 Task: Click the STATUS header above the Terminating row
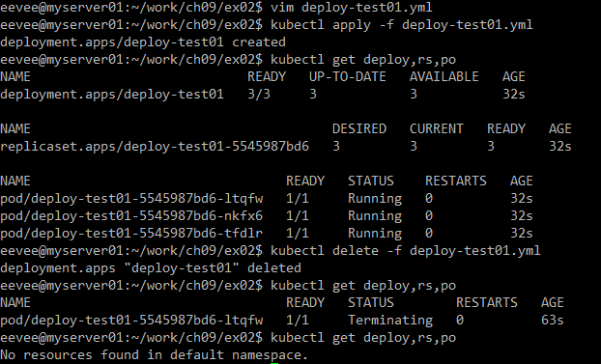371,303
